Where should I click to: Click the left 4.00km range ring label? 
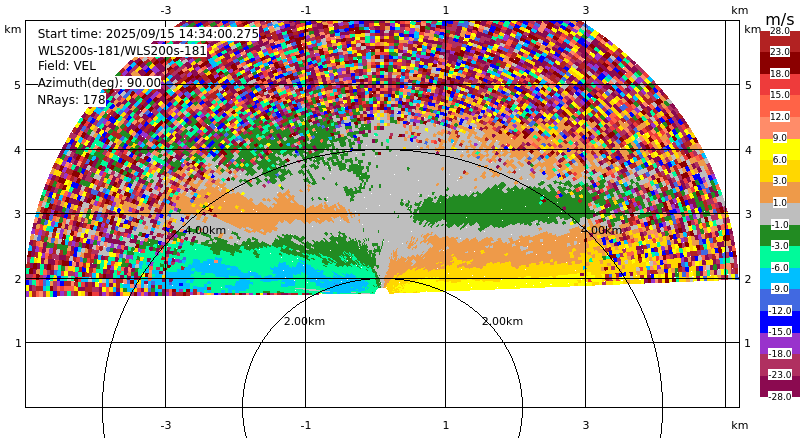(x=205, y=230)
